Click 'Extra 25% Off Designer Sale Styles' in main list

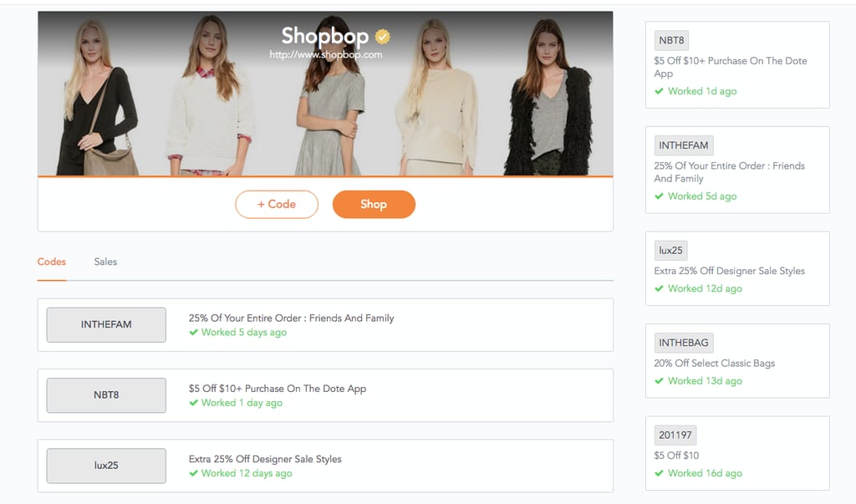click(x=265, y=459)
